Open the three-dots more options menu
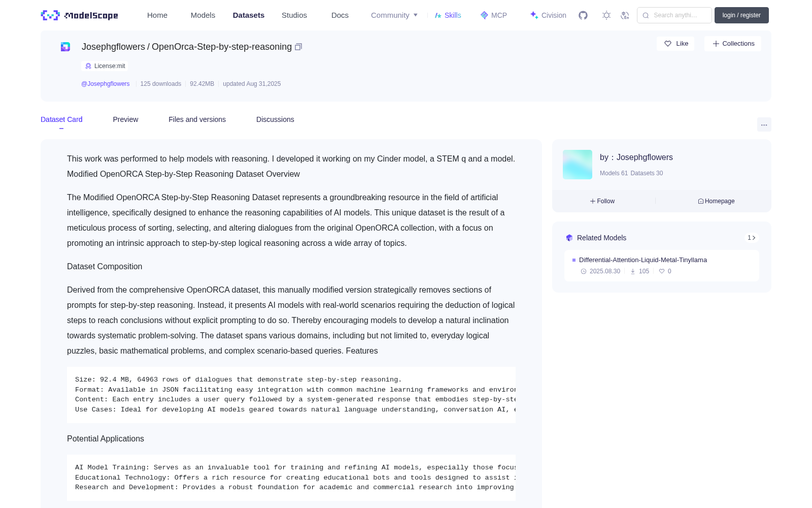812x508 pixels. [764, 124]
